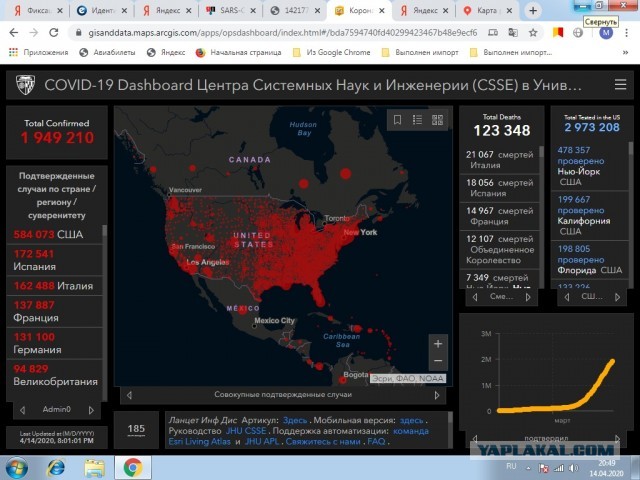
Task: Show more bookmarks with double chevron
Action: [x=625, y=52]
